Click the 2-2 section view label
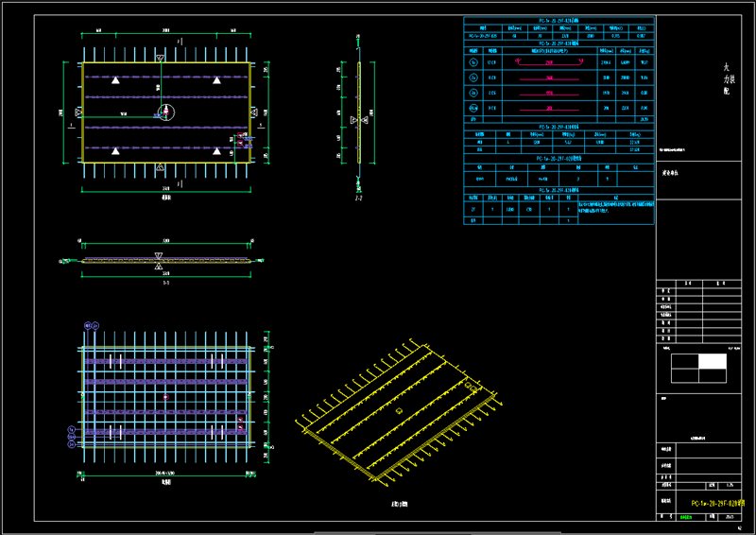This screenshot has width=756, height=535. tap(359, 198)
